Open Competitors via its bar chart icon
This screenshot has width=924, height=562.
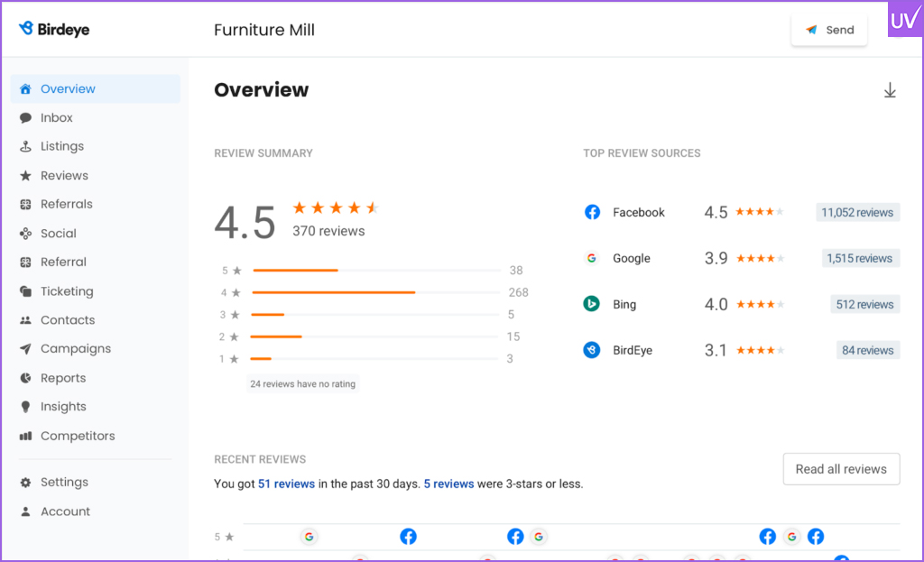pos(25,436)
